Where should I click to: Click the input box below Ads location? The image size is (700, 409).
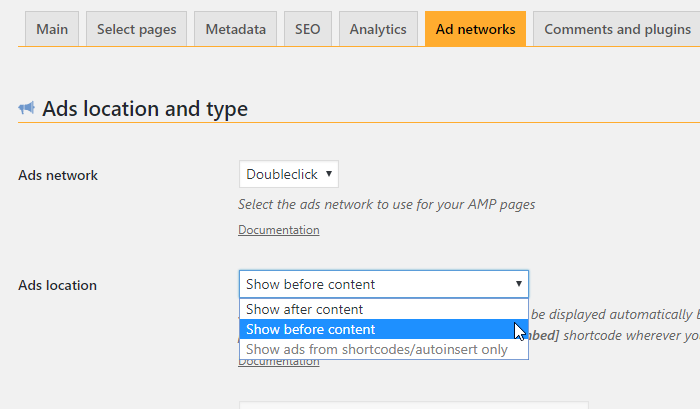tap(414, 405)
